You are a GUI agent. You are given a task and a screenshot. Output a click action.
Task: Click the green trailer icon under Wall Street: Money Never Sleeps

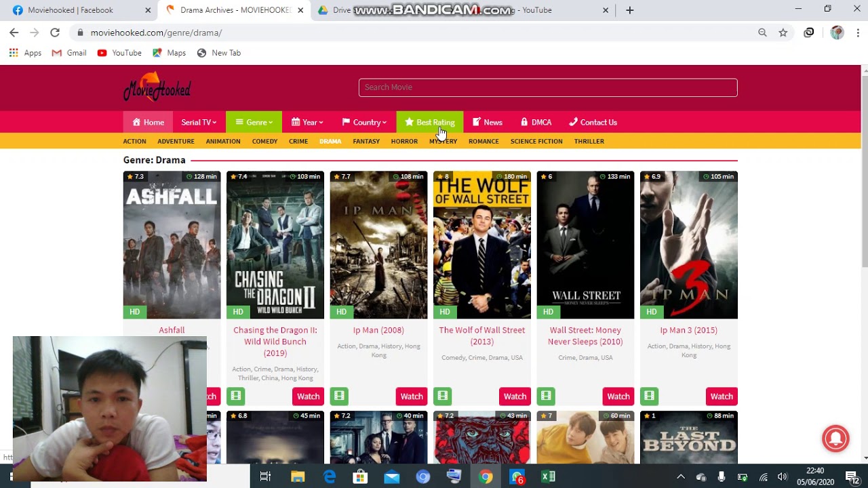[546, 396]
